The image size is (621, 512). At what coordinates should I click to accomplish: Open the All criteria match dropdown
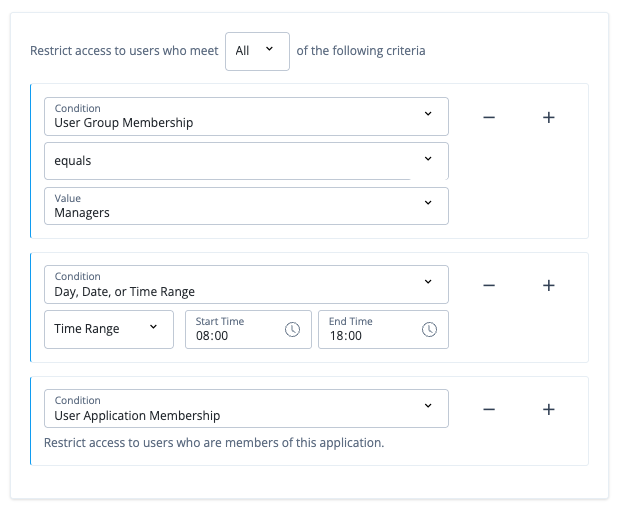257,51
